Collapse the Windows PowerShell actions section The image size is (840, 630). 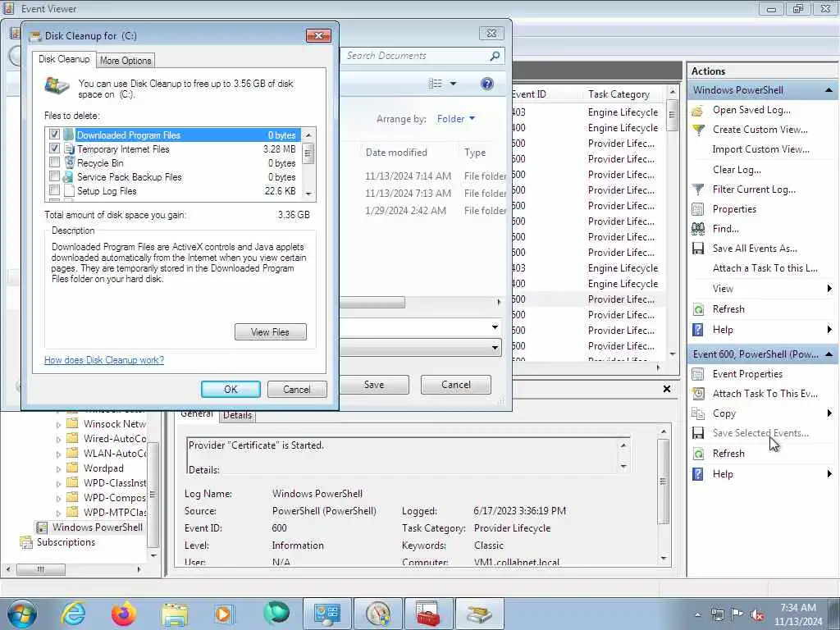[829, 90]
